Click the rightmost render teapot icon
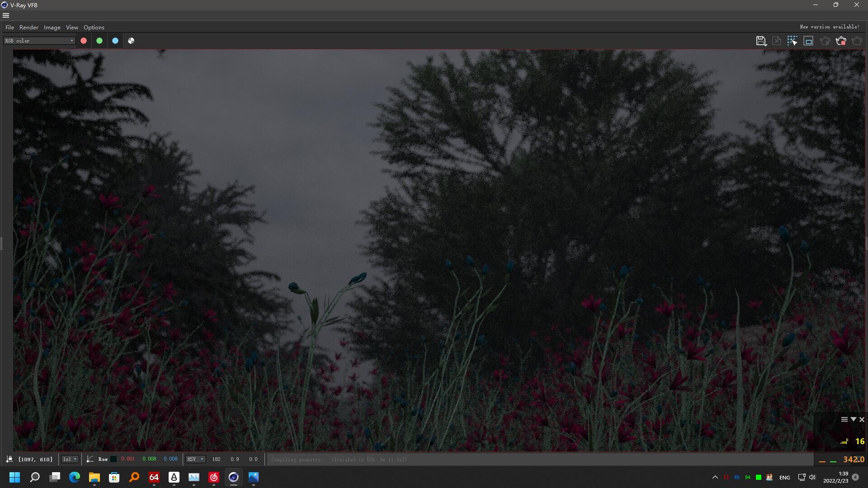The image size is (868, 488). [857, 41]
